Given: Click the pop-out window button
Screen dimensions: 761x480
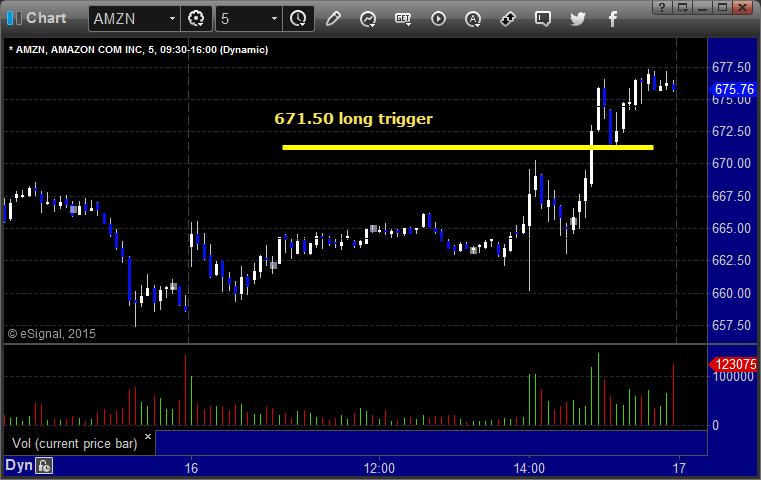Looking at the screenshot, I should (x=682, y=7).
